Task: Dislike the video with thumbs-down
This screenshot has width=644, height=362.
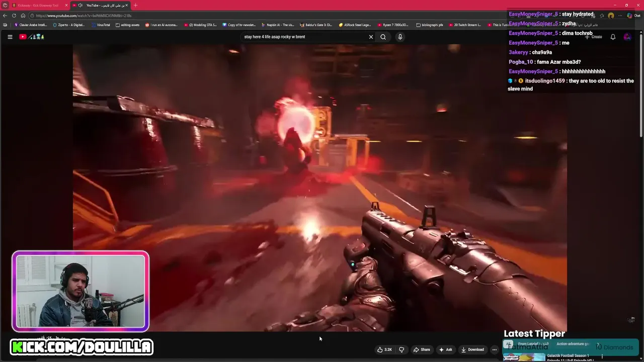Action: [401, 349]
